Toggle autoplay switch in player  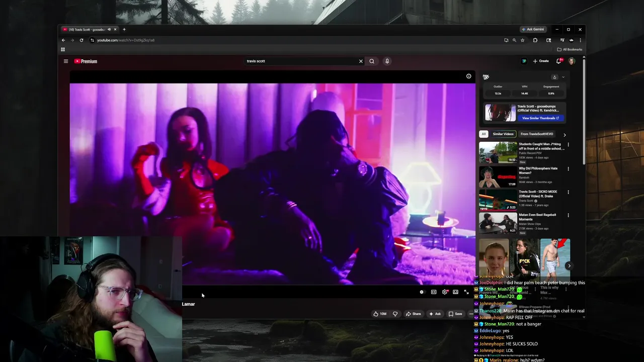coord(422,292)
